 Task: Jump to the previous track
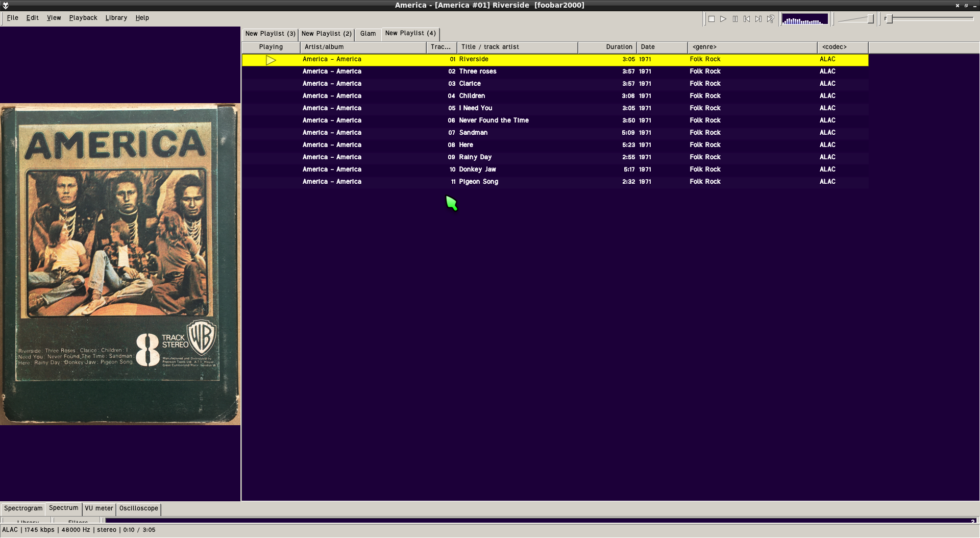[x=747, y=19]
